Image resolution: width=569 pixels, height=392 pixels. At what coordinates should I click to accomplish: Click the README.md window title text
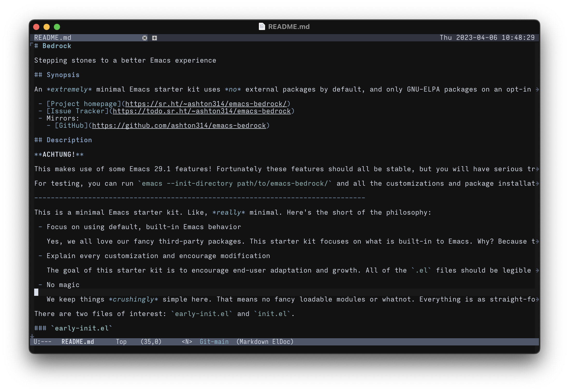(289, 27)
